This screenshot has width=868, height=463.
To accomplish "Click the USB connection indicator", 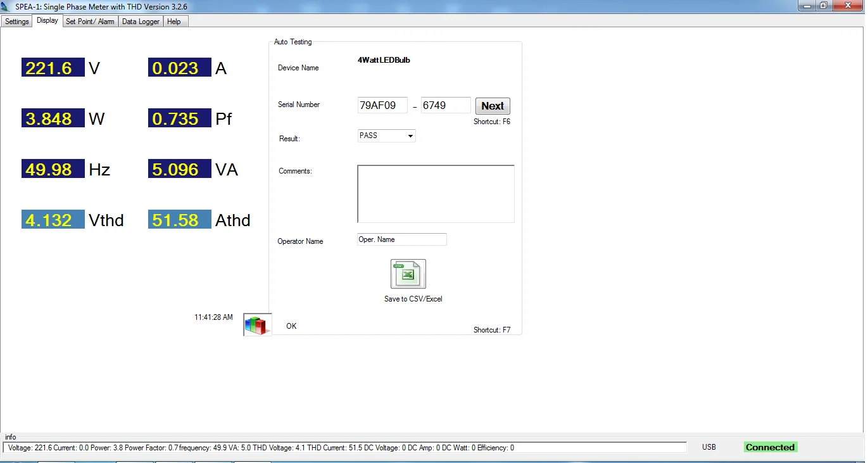I will (x=709, y=447).
